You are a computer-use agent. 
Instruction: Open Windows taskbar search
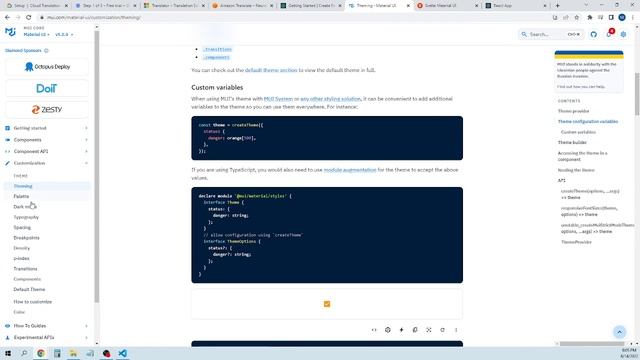pos(24,353)
